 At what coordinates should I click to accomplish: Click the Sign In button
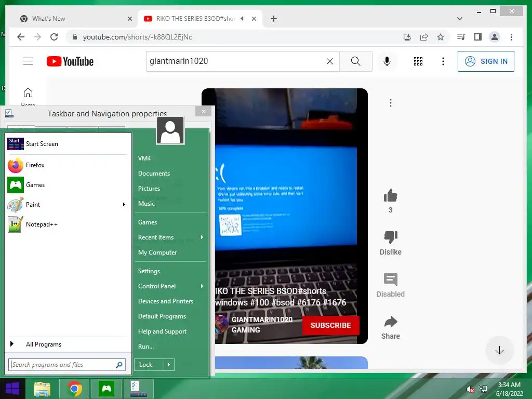tap(486, 61)
